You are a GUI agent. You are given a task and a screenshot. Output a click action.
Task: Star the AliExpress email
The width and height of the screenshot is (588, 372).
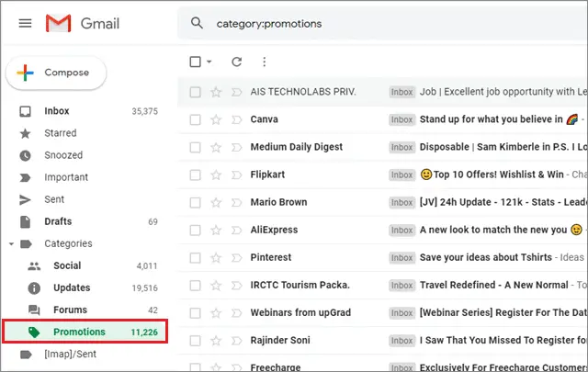tap(216, 230)
